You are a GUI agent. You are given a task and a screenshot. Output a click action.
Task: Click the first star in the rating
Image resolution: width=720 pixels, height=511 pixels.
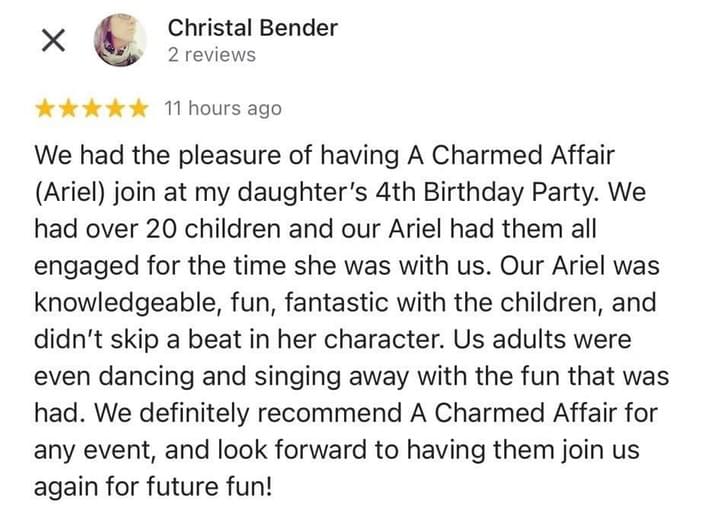click(x=45, y=108)
